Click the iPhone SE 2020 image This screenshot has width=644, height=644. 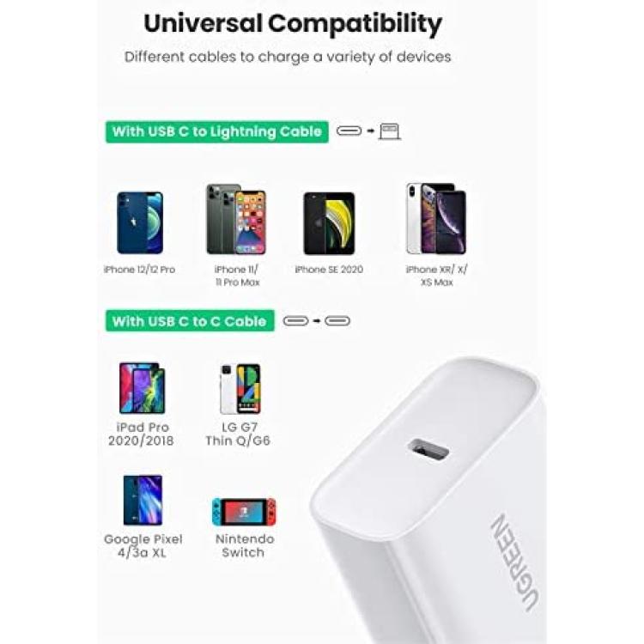[329, 223]
